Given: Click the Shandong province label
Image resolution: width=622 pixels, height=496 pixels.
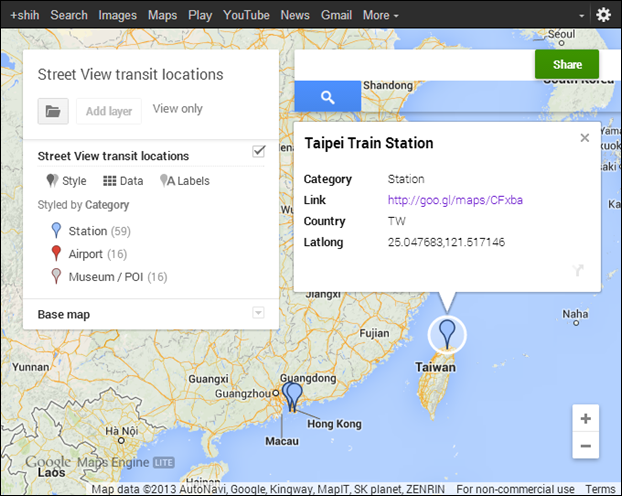Looking at the screenshot, I should point(388,85).
